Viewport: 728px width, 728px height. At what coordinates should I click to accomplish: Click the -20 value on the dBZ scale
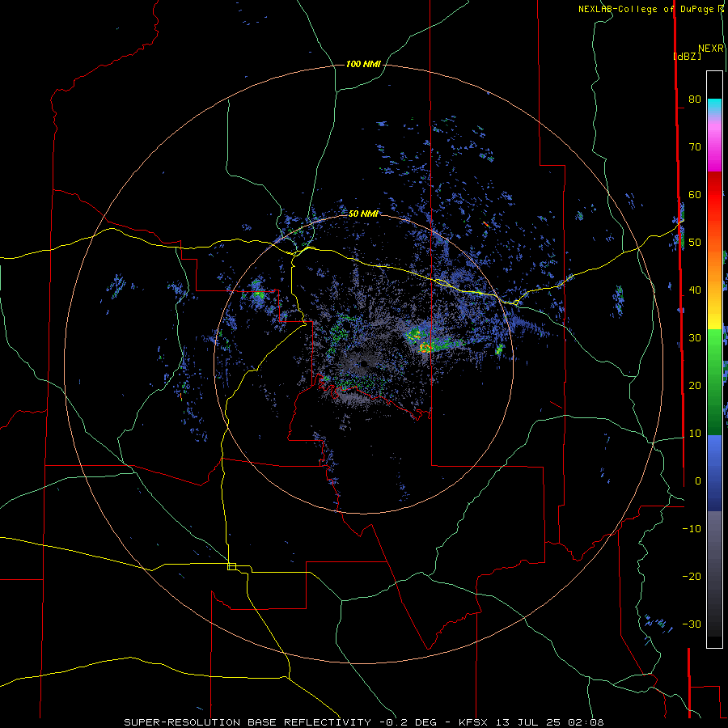pos(692,577)
